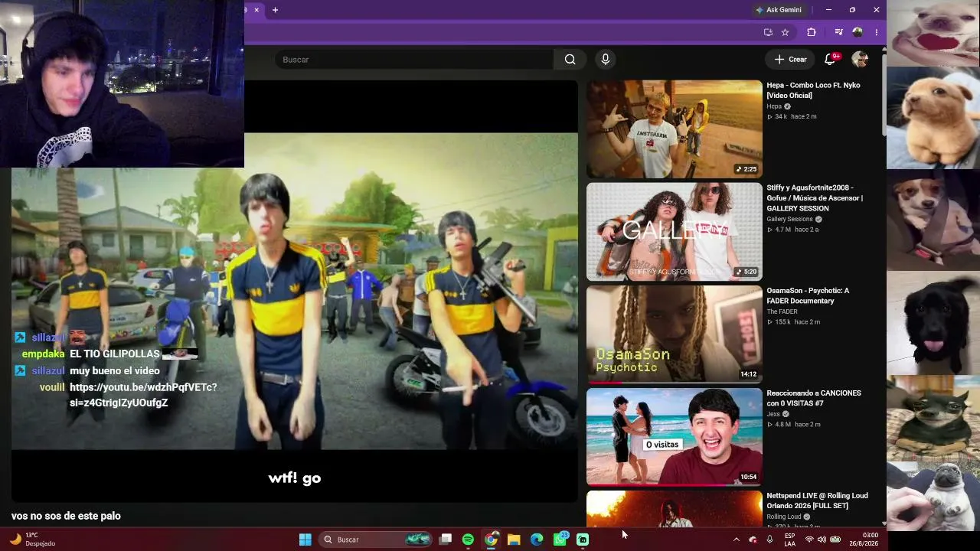This screenshot has height=551, width=980.
Task: Click the title 'Hepa - Combo Loco Ft. Nyko'
Action: point(813,90)
